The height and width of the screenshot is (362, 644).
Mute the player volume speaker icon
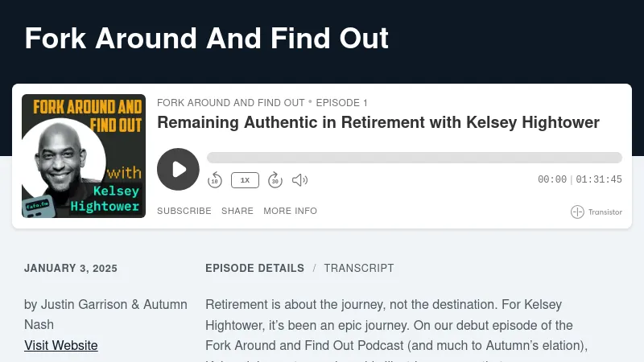point(299,180)
